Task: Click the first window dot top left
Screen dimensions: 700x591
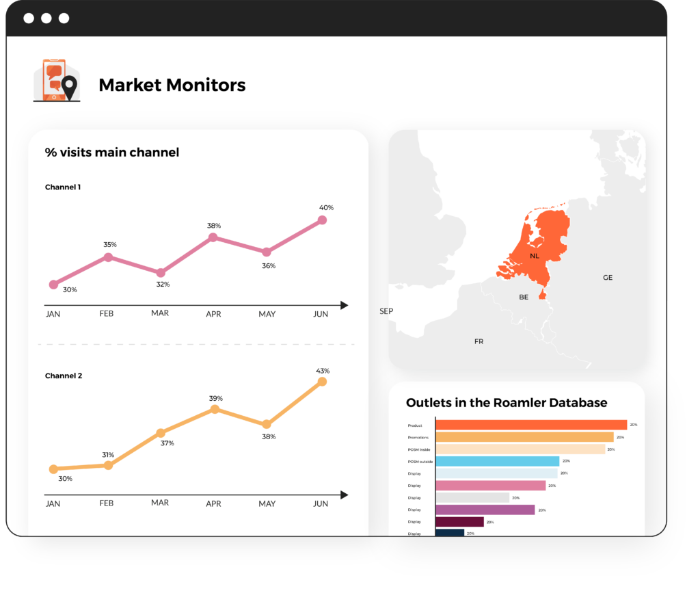Action: [27, 18]
